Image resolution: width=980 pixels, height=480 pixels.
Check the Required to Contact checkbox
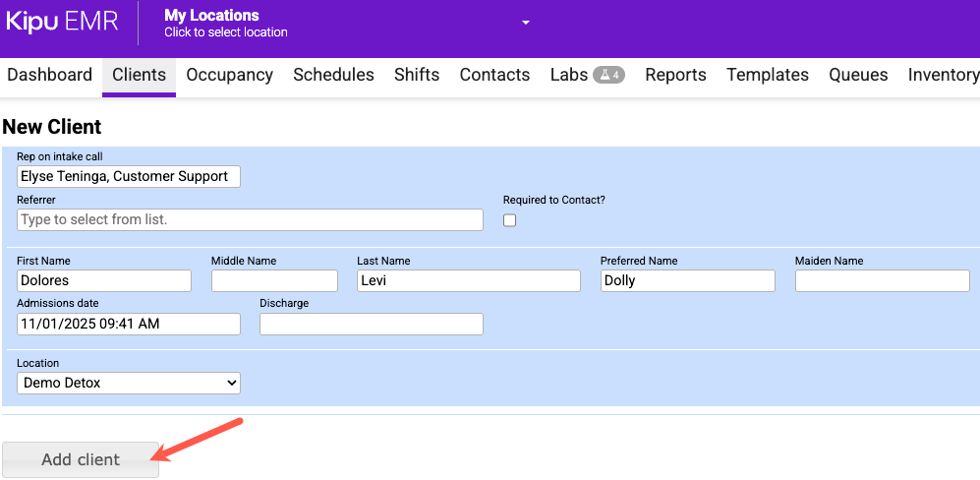(509, 220)
